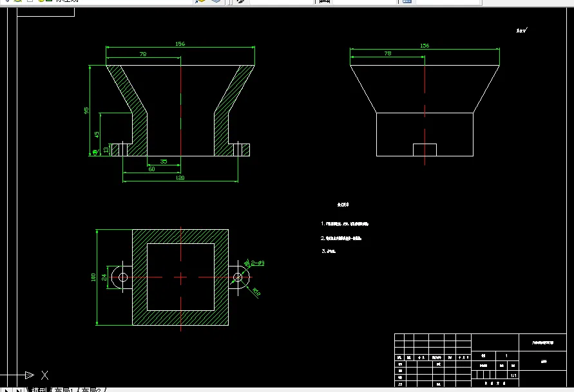This screenshot has height=392, width=574.
Task: Select the 120 width dimension text
Action: (180, 178)
